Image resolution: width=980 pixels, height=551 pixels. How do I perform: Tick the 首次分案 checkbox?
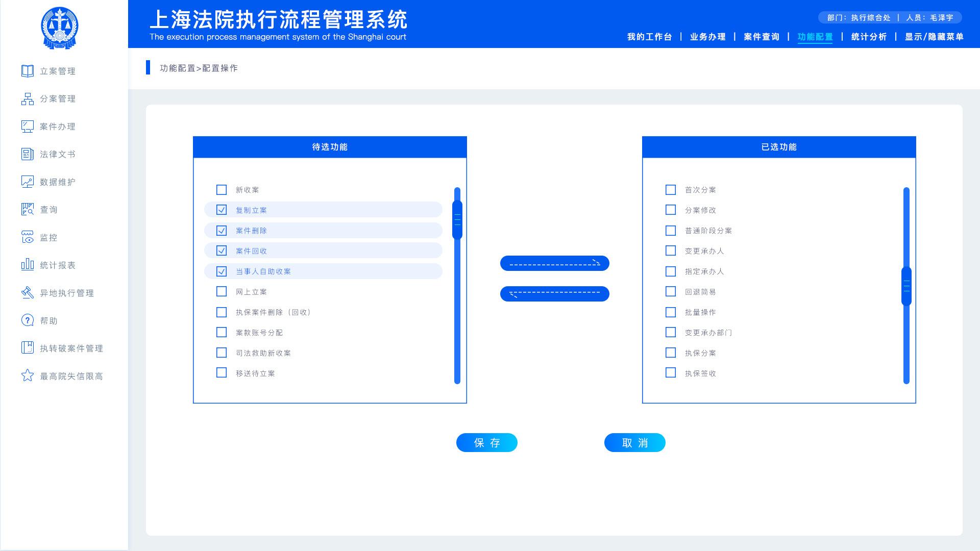coord(671,190)
